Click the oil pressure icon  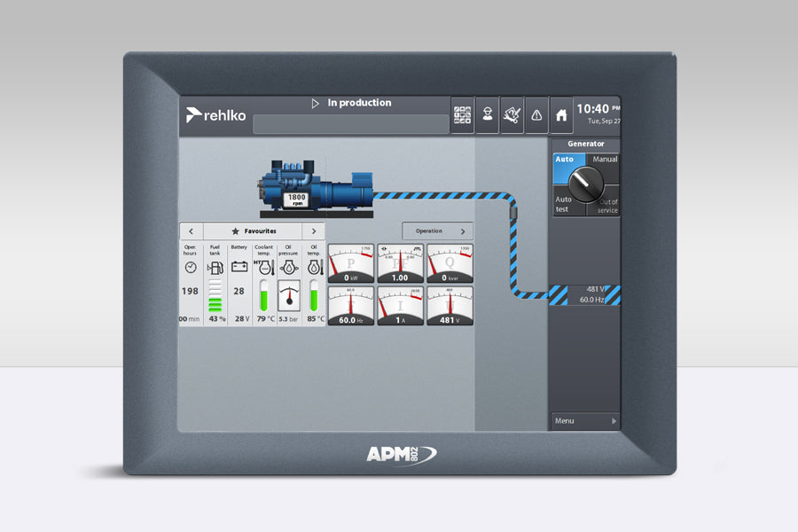coord(288,266)
